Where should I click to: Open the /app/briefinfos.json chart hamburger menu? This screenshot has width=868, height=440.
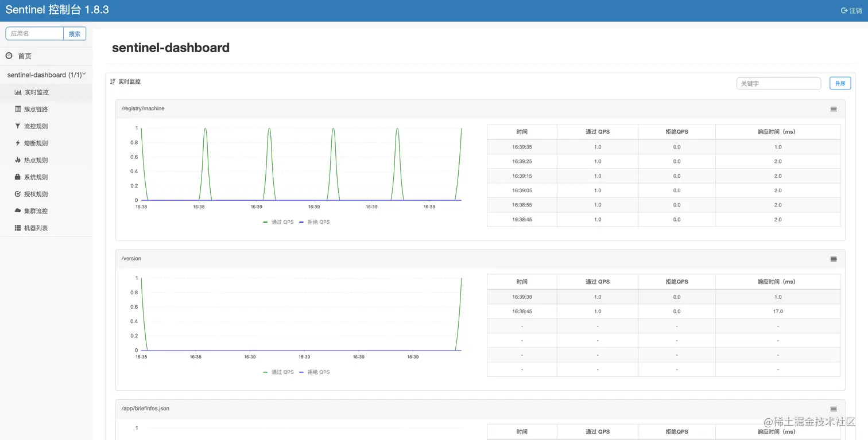tap(834, 409)
